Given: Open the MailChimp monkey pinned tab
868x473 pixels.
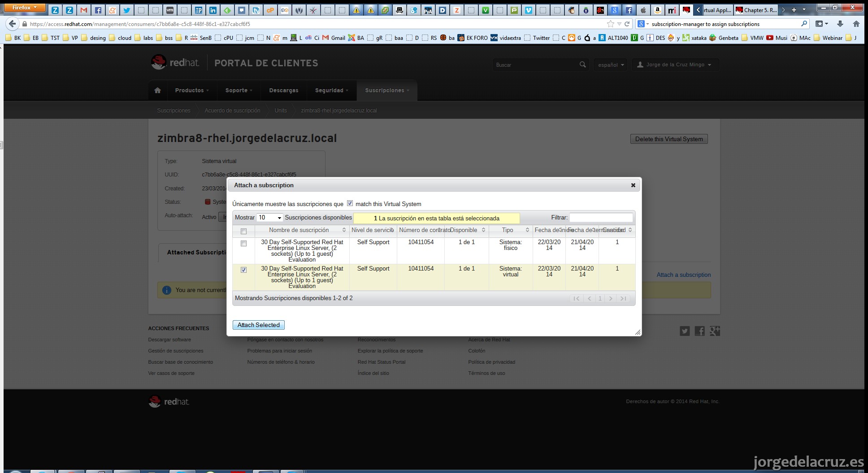Looking at the screenshot, I should pyautogui.click(x=571, y=10).
